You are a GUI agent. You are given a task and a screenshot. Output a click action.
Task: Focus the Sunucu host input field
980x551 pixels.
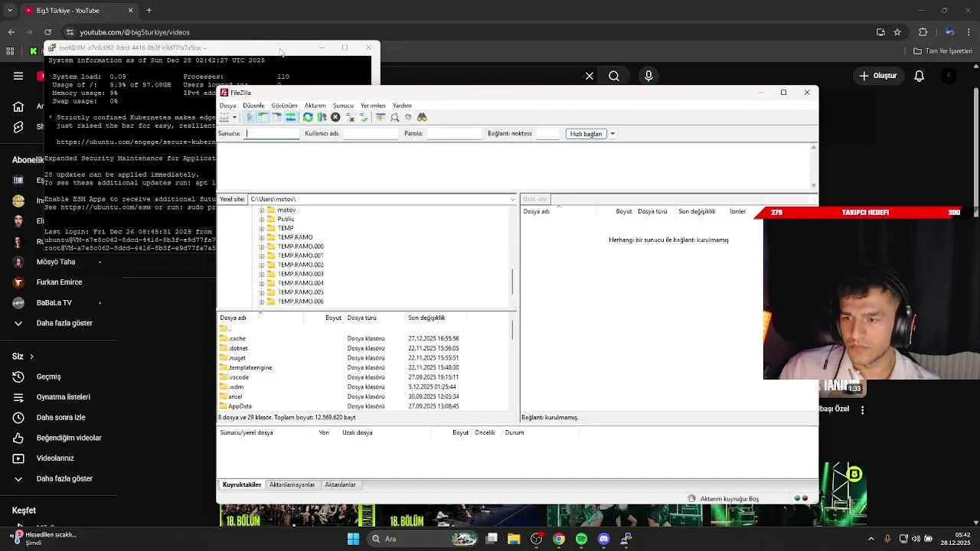(x=272, y=133)
